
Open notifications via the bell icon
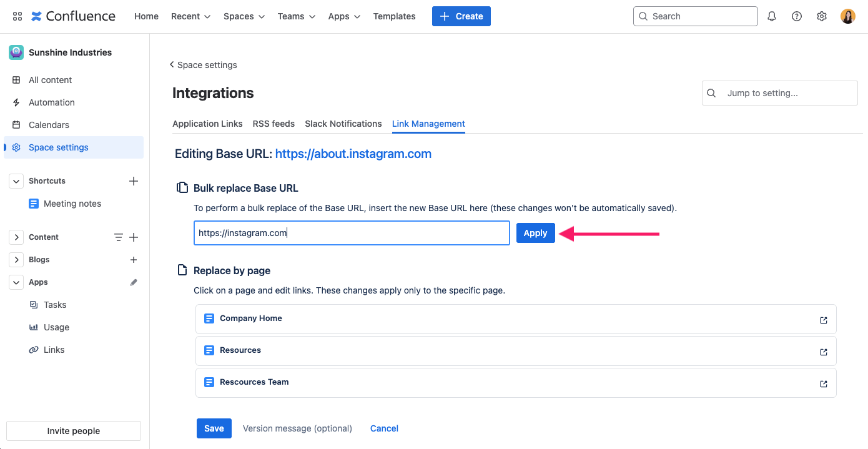pyautogui.click(x=771, y=16)
